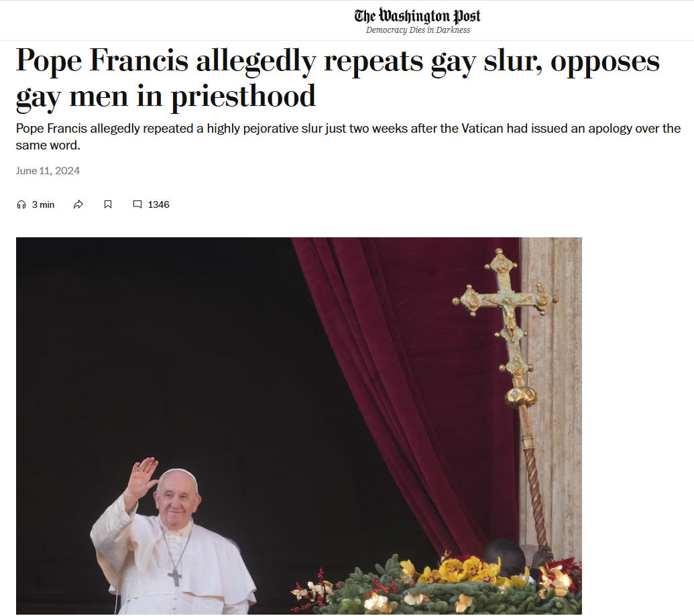Click the headphones listen icon
694x616 pixels.
[21, 204]
